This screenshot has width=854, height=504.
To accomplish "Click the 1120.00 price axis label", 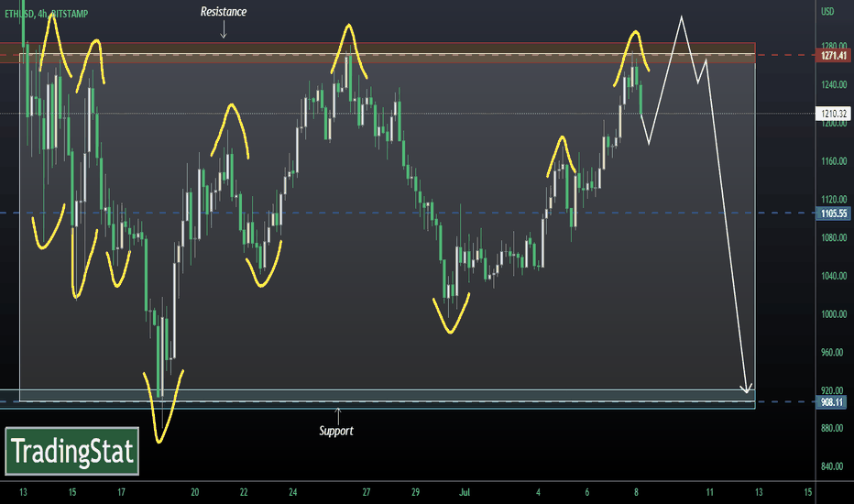I will [834, 200].
